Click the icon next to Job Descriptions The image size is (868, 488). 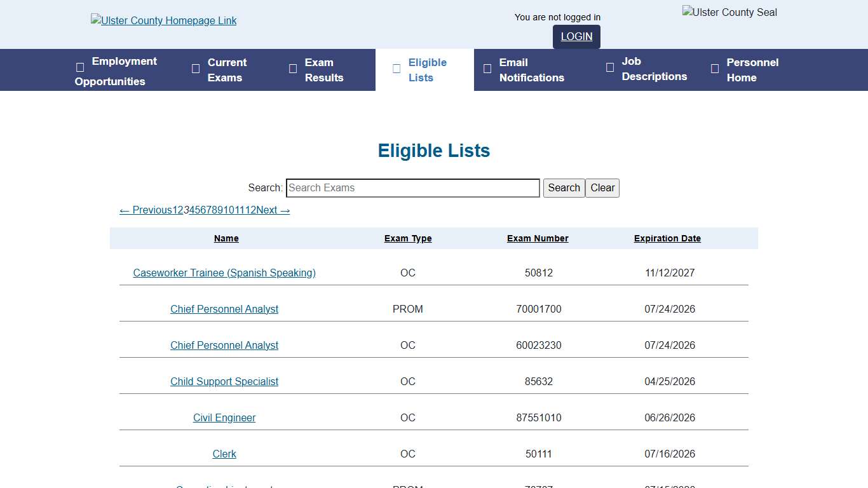click(610, 67)
